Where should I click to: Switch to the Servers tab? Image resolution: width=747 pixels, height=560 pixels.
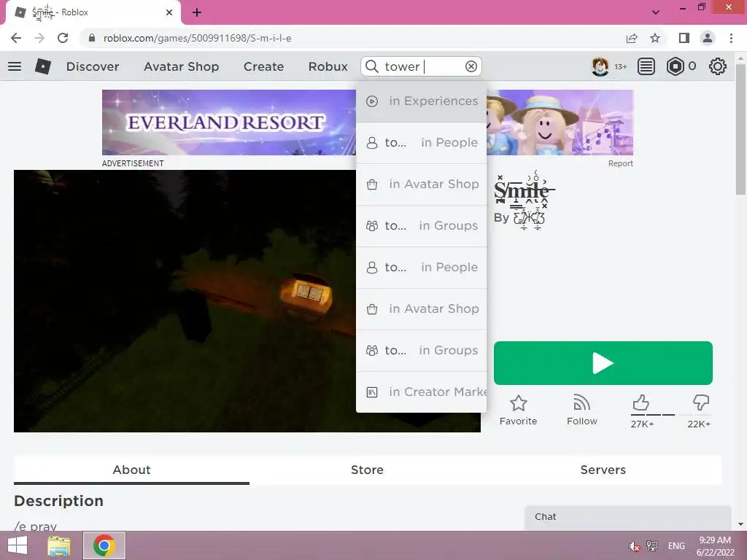click(x=603, y=470)
